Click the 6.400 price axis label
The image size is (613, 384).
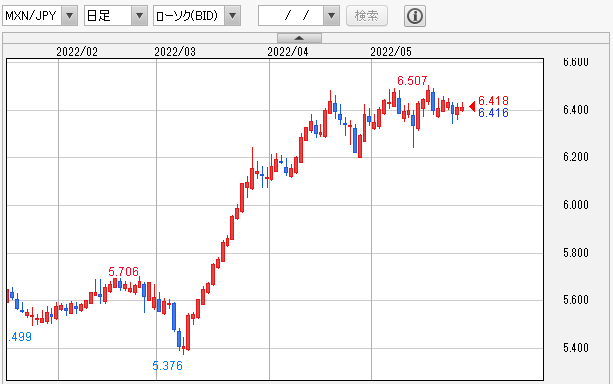click(576, 110)
